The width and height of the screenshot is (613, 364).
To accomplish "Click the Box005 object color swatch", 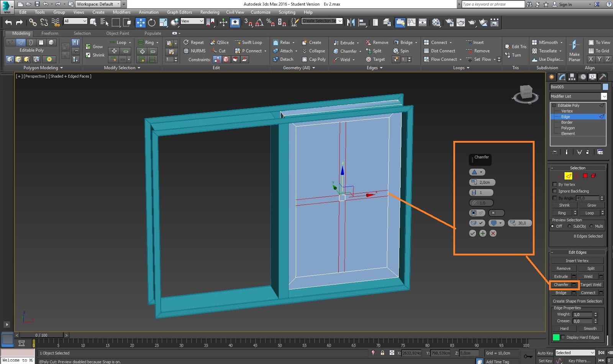I will click(x=605, y=87).
